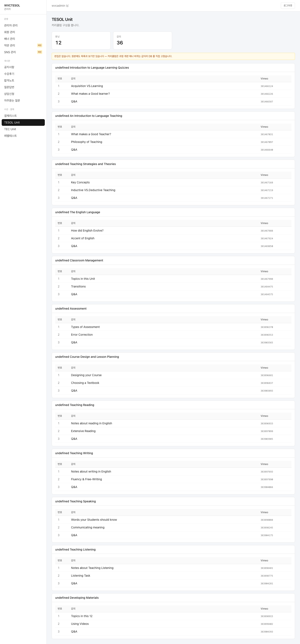Open the 공지사항 board
Screen dimensions: 300x644
[23, 67]
